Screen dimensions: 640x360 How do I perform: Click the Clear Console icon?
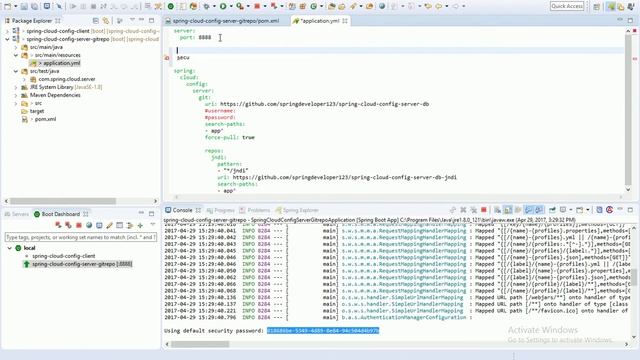click(x=497, y=210)
